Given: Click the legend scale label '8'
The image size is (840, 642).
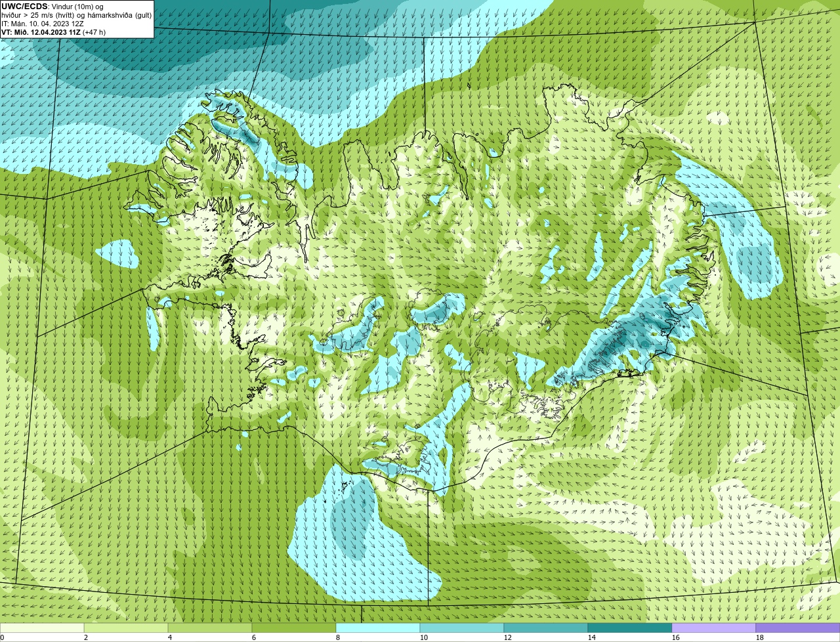Looking at the screenshot, I should tap(338, 637).
